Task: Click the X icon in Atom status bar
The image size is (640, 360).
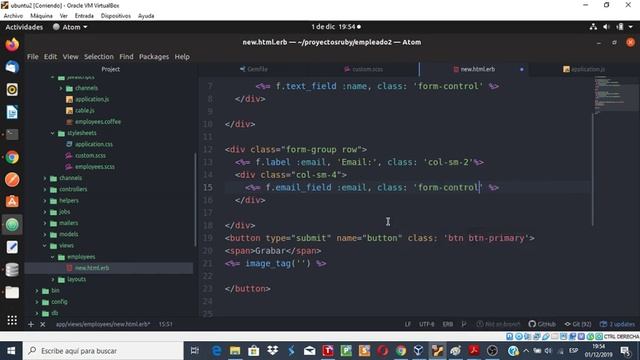Action: [x=42, y=324]
